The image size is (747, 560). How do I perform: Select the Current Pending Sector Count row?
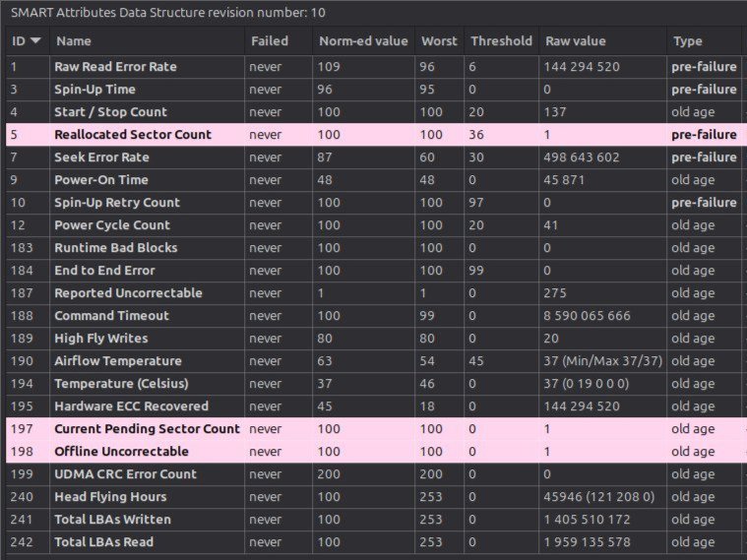point(147,429)
